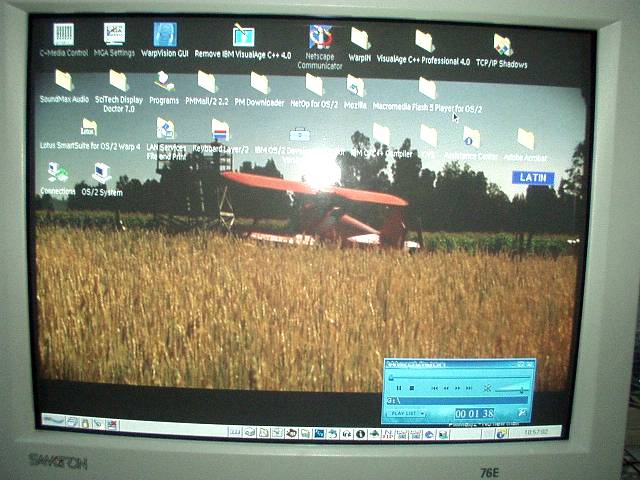This screenshot has width=640, height=480.
Task: Select the SoundMax Audio folder
Action: 64,80
